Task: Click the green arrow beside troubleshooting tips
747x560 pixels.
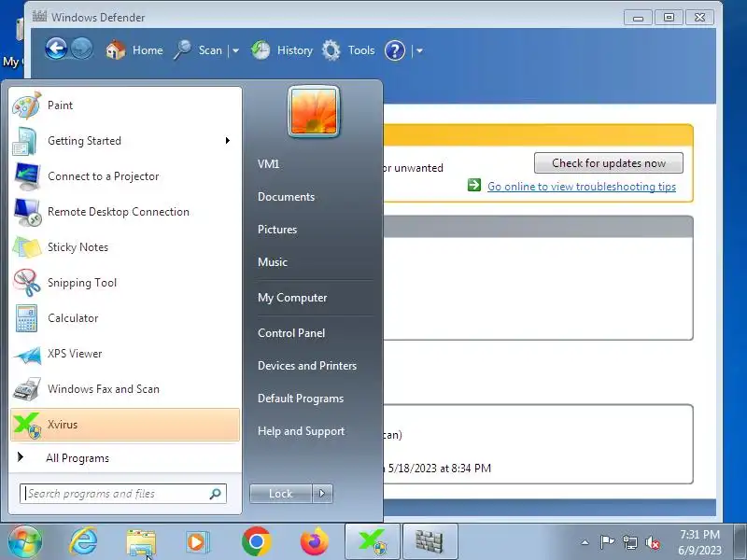Action: pos(474,185)
